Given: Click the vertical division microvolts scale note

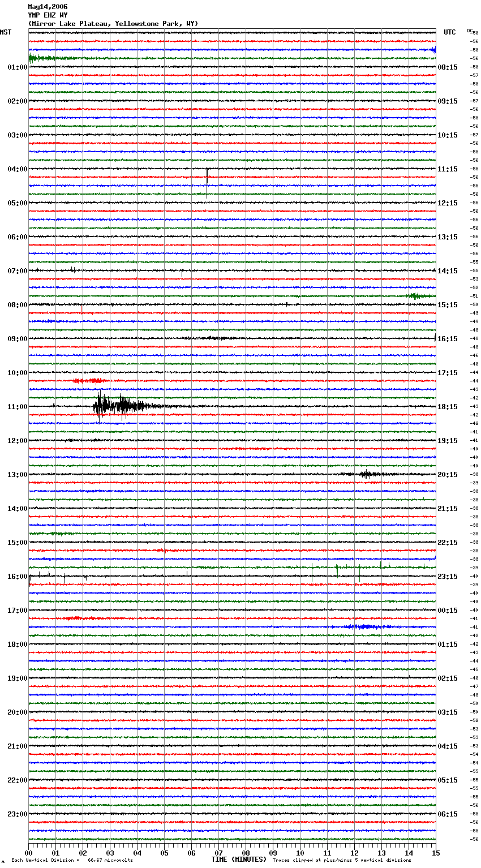Looking at the screenshot, I should coord(72,860).
